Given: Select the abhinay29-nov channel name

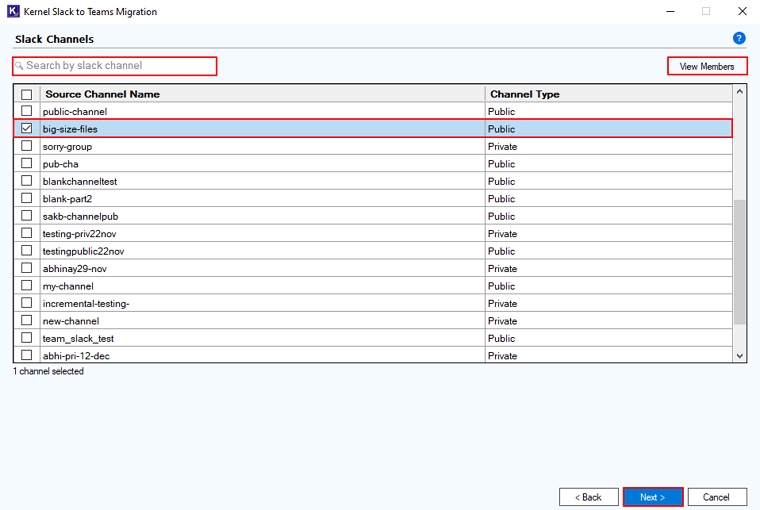Looking at the screenshot, I should coord(74,269).
